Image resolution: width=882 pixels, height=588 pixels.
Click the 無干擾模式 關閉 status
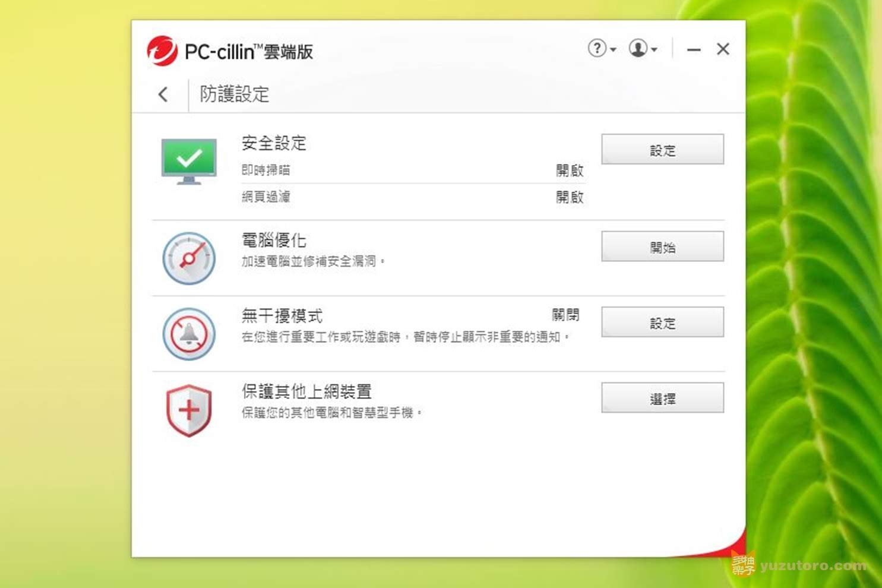pos(565,315)
